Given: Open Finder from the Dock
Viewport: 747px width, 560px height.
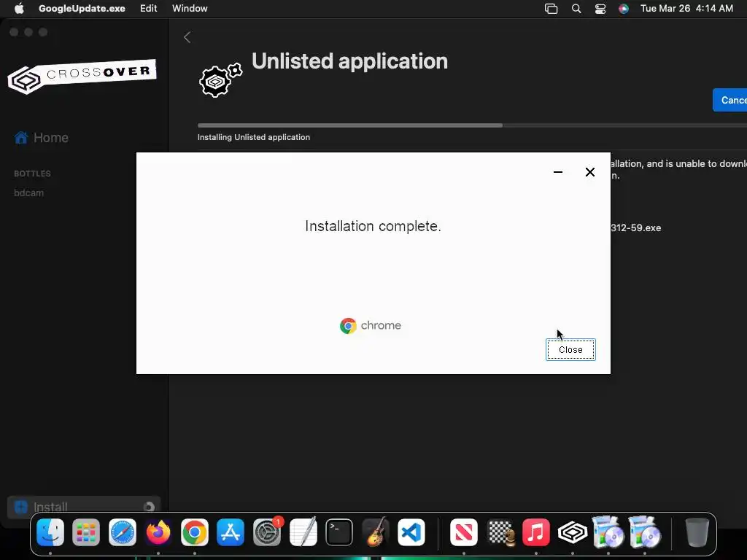Looking at the screenshot, I should click(50, 532).
